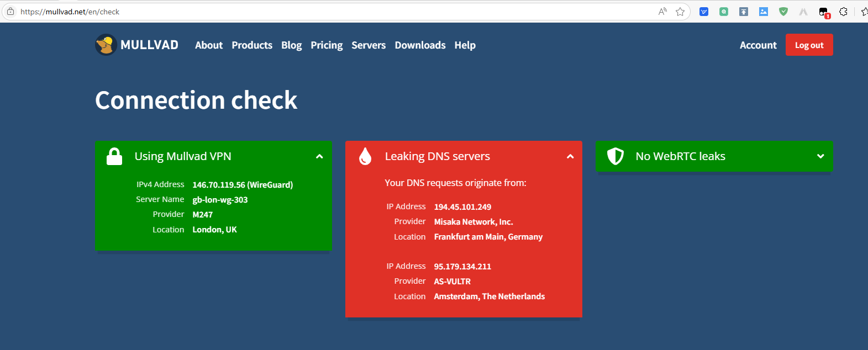The width and height of the screenshot is (868, 350).
Task: Click the Leaking DNS servers heading
Action: (438, 156)
